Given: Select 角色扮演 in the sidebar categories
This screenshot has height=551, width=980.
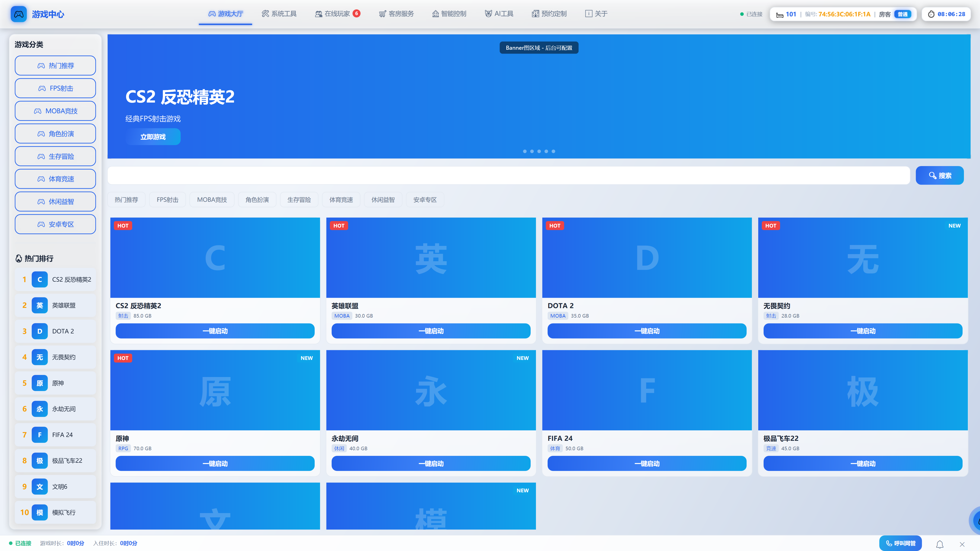Looking at the screenshot, I should click(55, 134).
